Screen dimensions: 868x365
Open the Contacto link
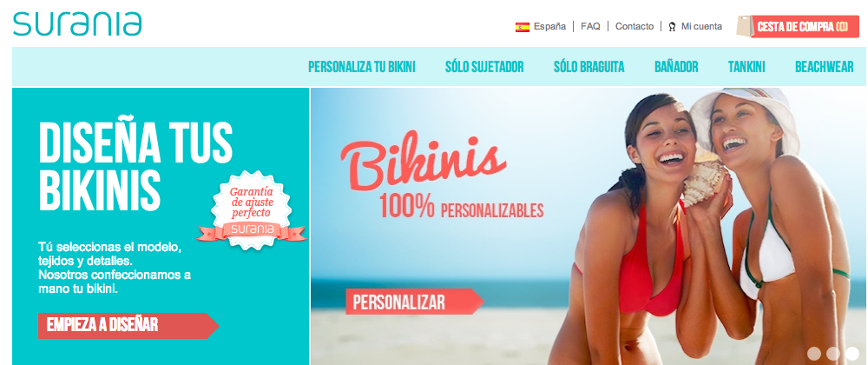pyautogui.click(x=635, y=26)
